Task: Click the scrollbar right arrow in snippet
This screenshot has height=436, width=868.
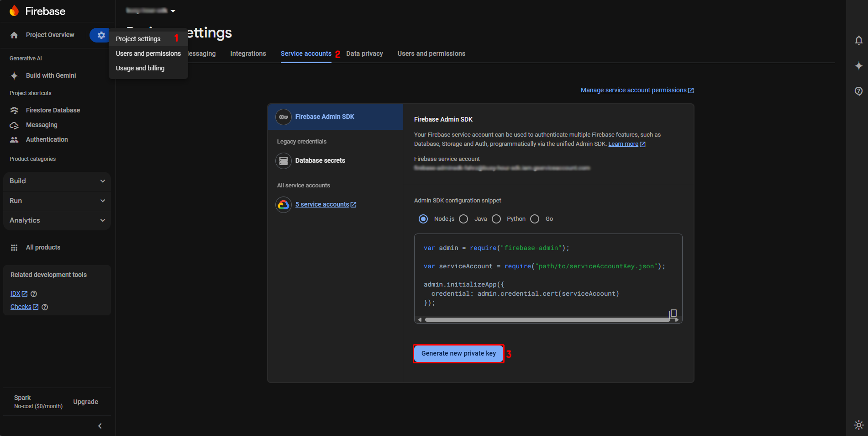Action: [677, 320]
